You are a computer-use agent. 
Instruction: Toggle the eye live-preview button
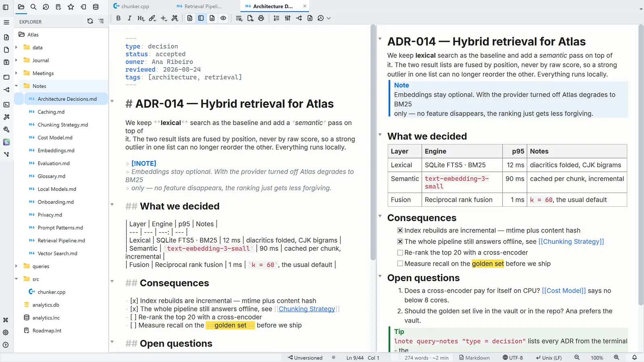click(223, 18)
